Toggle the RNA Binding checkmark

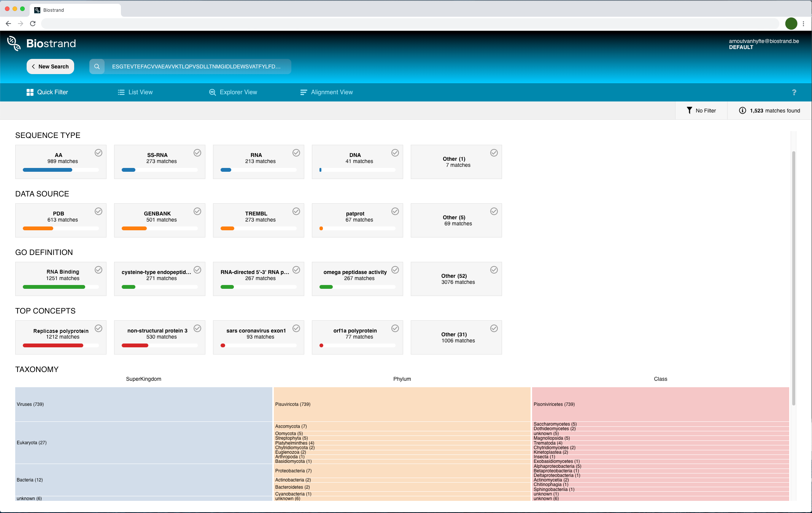99,270
